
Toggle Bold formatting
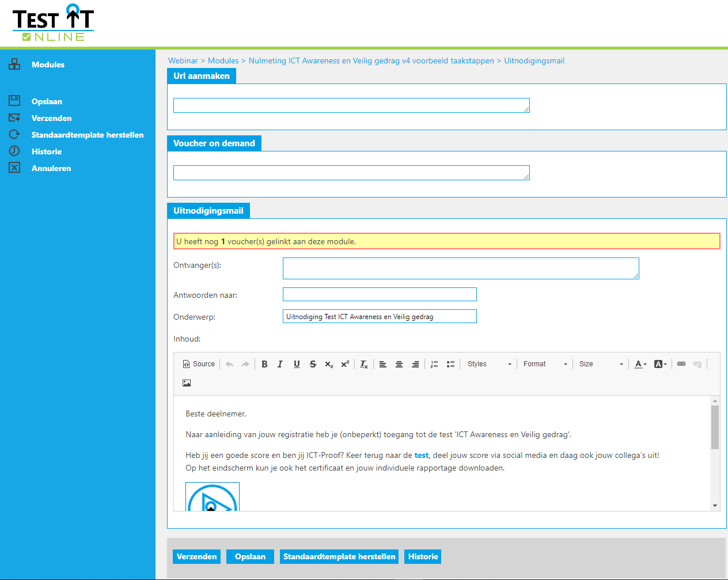pyautogui.click(x=264, y=364)
